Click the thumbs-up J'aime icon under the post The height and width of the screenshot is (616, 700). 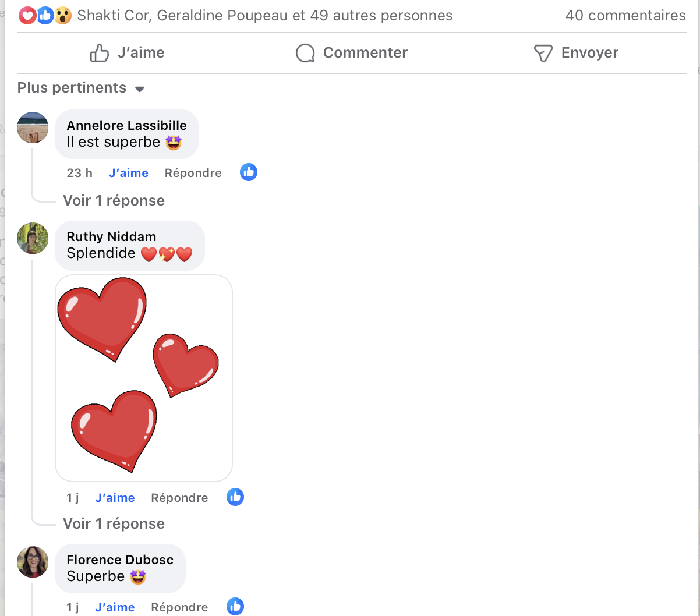point(100,53)
